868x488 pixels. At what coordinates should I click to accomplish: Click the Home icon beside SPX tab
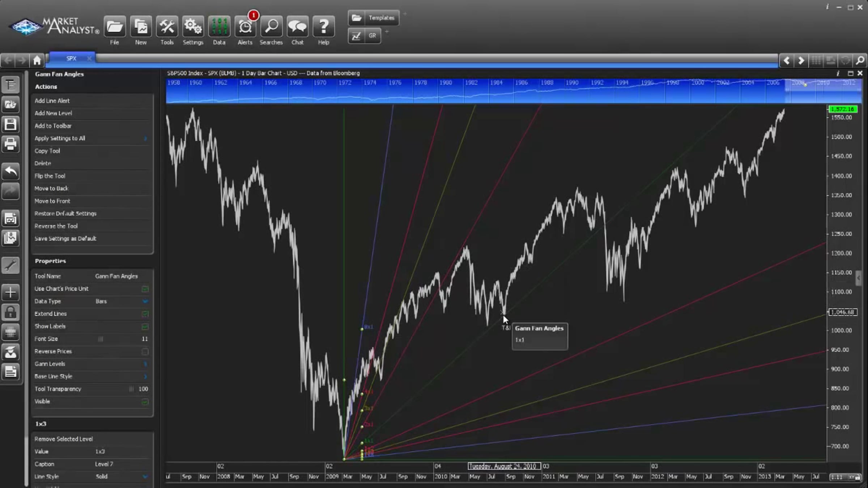[x=37, y=60]
